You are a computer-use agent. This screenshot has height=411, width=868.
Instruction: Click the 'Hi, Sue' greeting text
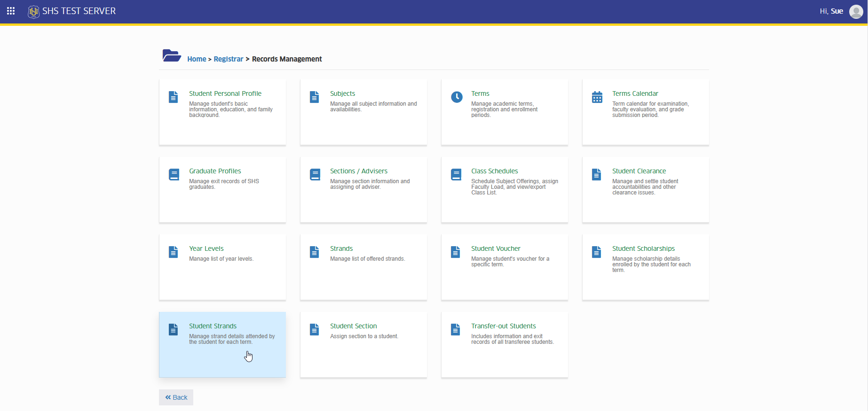(x=831, y=11)
